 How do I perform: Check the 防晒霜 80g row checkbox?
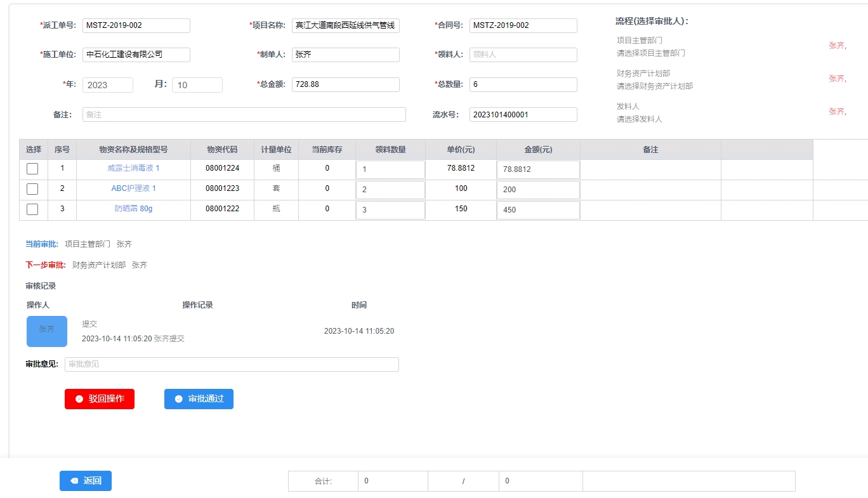click(x=32, y=209)
